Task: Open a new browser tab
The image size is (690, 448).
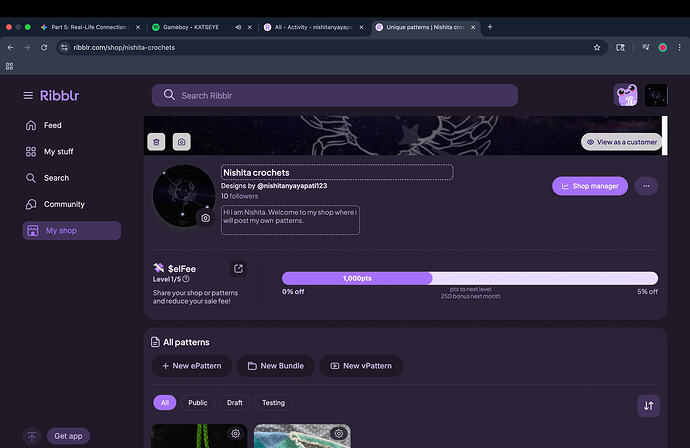Action: [x=490, y=27]
